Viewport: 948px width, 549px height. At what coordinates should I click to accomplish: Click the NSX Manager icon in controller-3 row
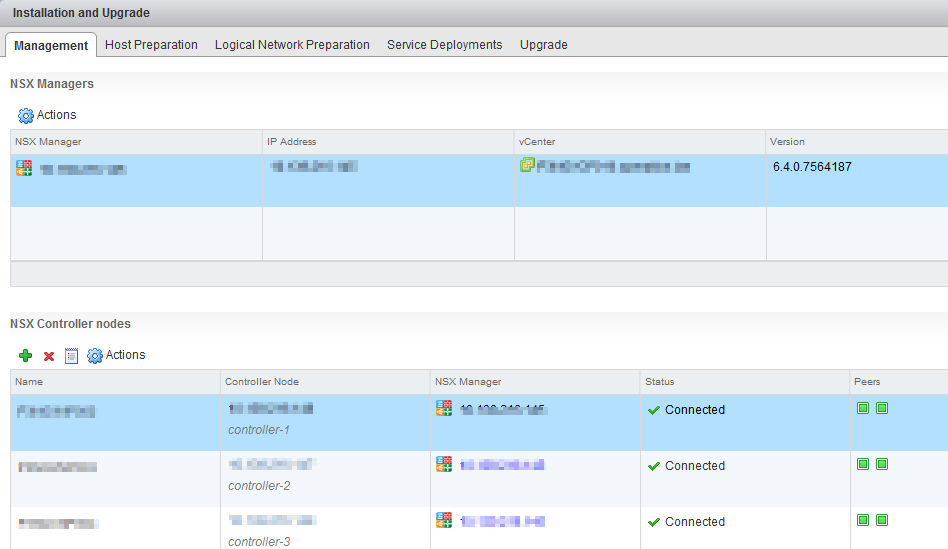[444, 520]
